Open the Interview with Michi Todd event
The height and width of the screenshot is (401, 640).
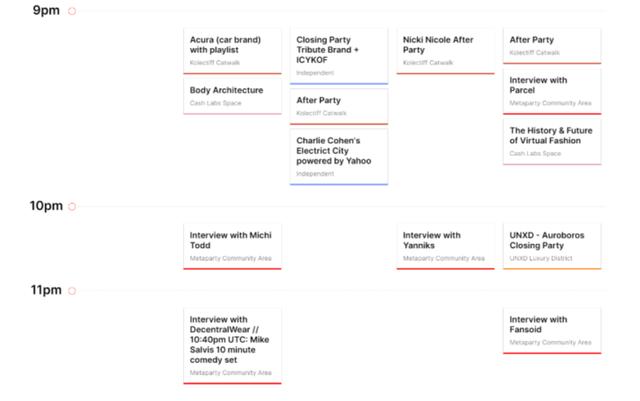coord(232,246)
